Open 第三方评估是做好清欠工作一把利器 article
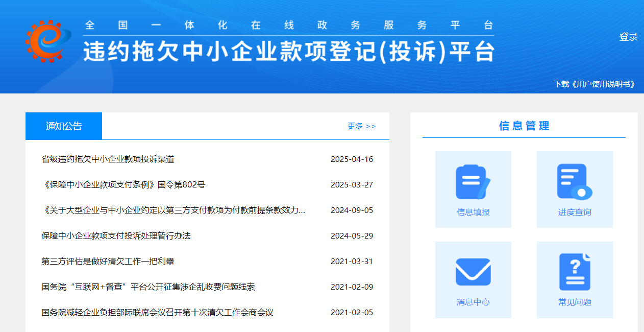 (108, 262)
